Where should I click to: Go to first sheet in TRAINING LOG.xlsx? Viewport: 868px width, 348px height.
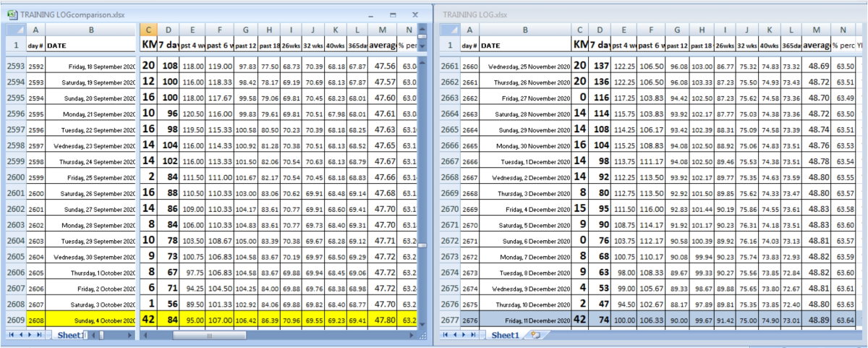[447, 335]
